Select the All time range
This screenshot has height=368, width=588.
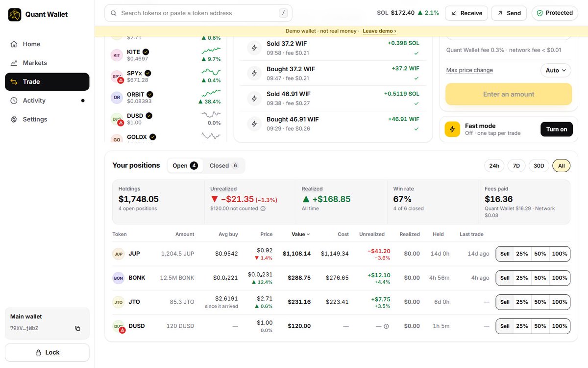click(x=562, y=166)
